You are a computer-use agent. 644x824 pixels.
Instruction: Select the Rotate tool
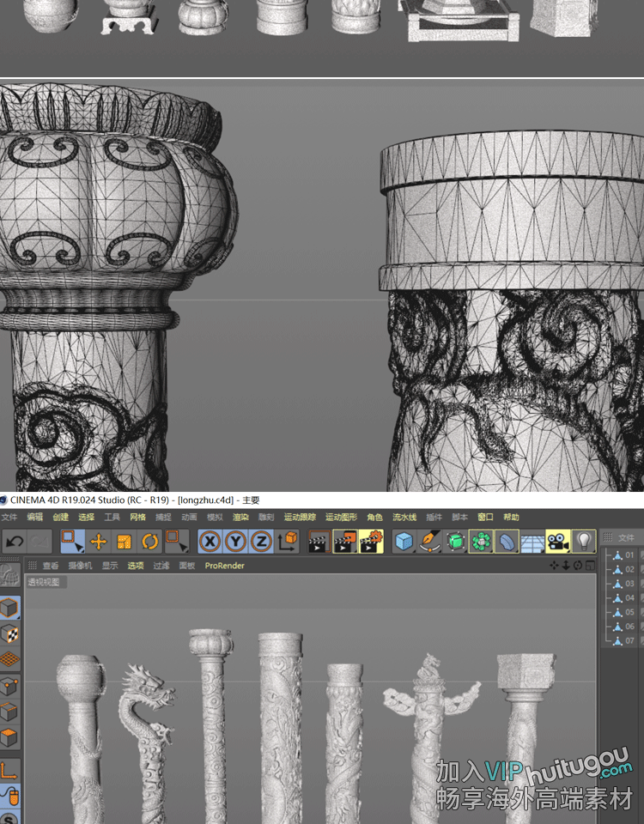point(150,542)
